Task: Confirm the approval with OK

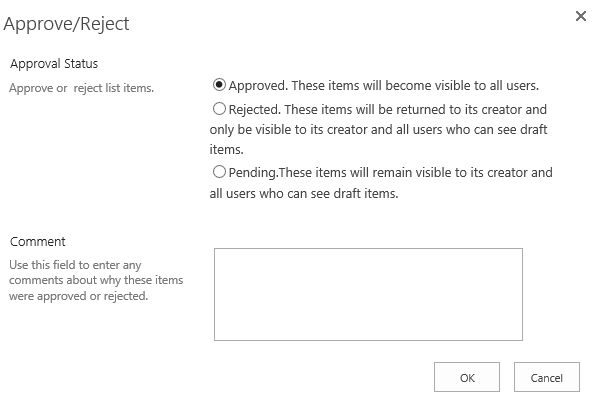Action: [x=467, y=377]
